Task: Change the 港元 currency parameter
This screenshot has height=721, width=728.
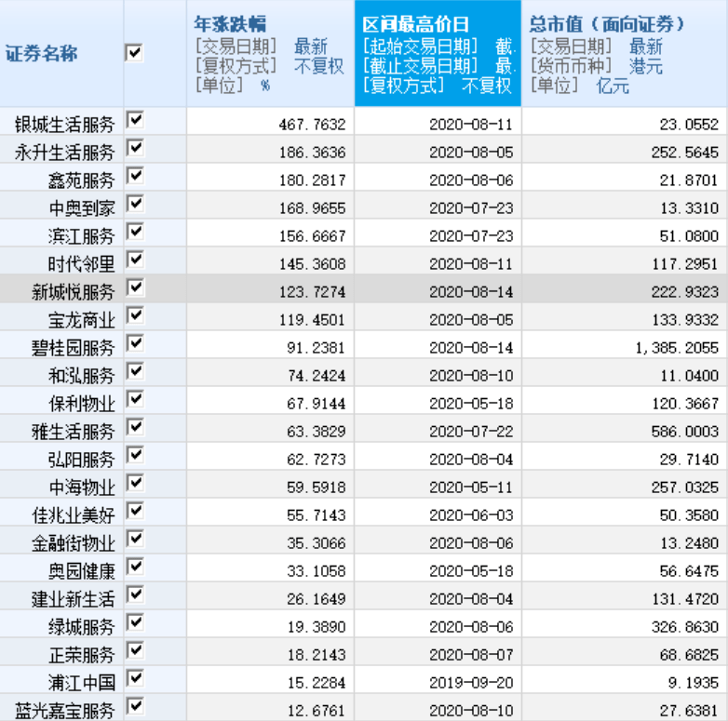Action: [646, 66]
